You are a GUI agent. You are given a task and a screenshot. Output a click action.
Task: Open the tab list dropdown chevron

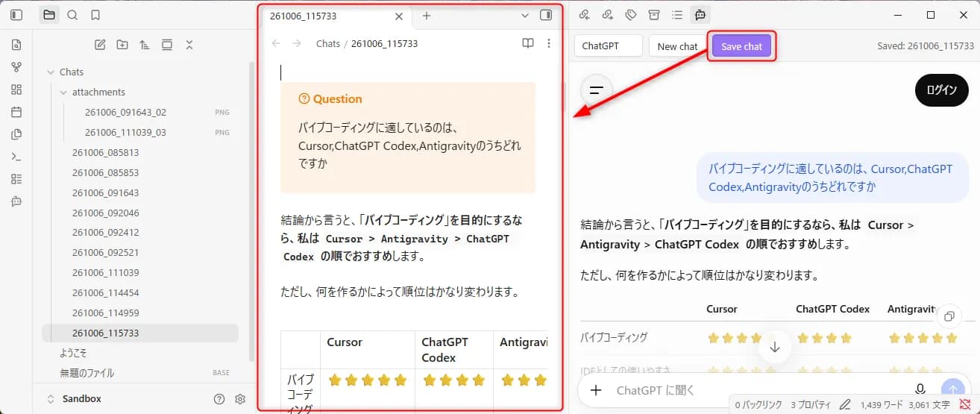point(525,15)
